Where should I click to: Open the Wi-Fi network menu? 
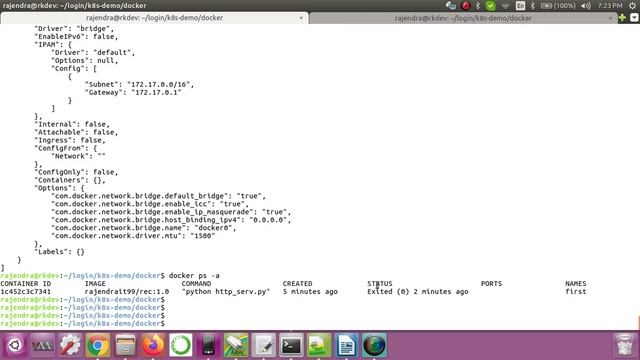click(x=506, y=6)
